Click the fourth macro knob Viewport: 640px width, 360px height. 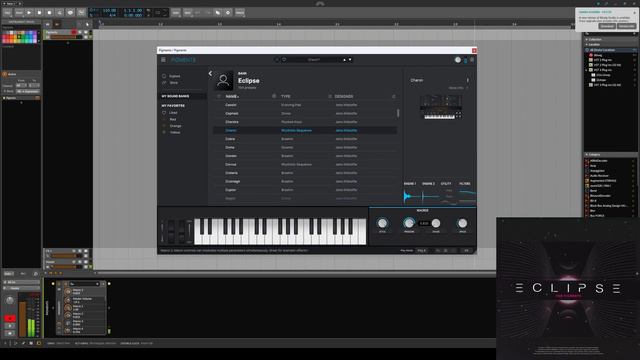click(462, 223)
